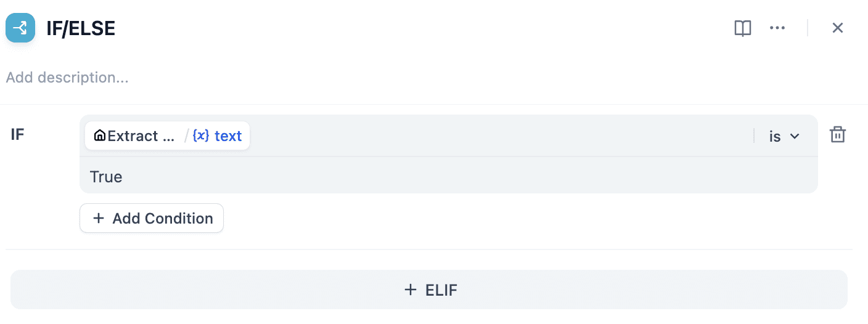Image resolution: width=868 pixels, height=324 pixels.
Task: Click the blue IF/ELSE node icon
Action: 20,28
